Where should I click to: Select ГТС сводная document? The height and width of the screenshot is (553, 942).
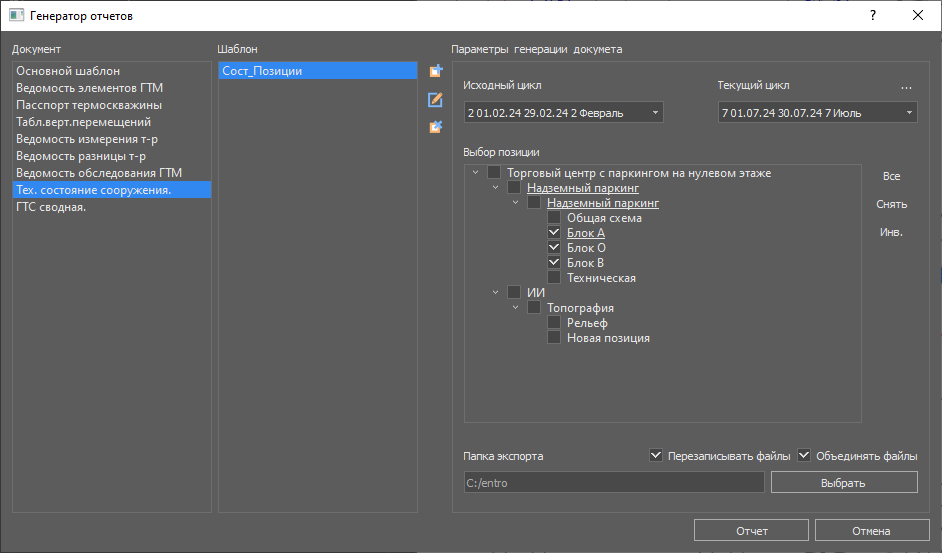coord(54,207)
